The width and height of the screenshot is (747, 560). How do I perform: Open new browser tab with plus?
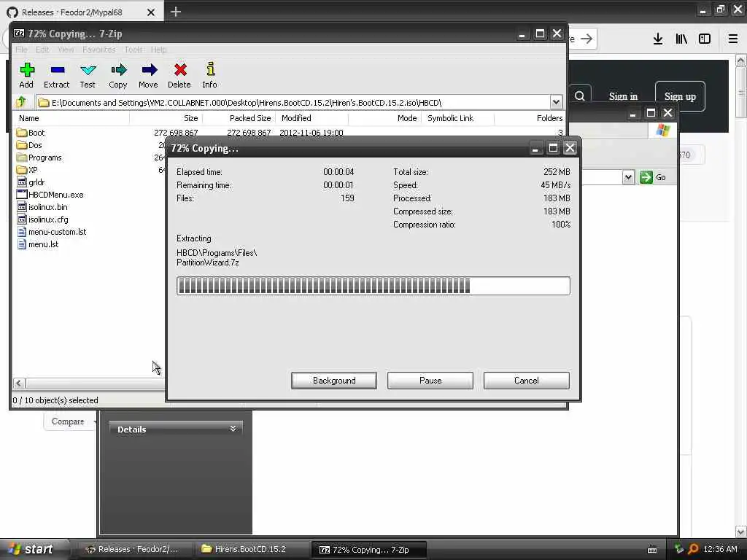[x=176, y=12]
